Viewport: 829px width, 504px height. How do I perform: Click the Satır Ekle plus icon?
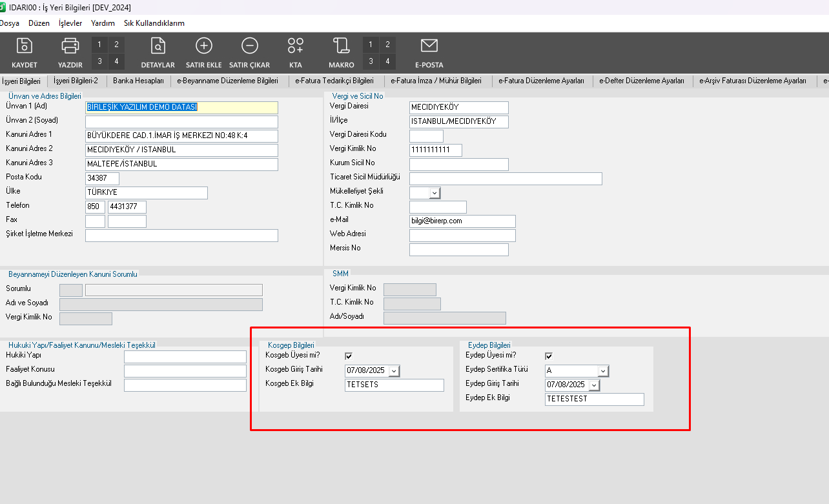[x=204, y=47]
